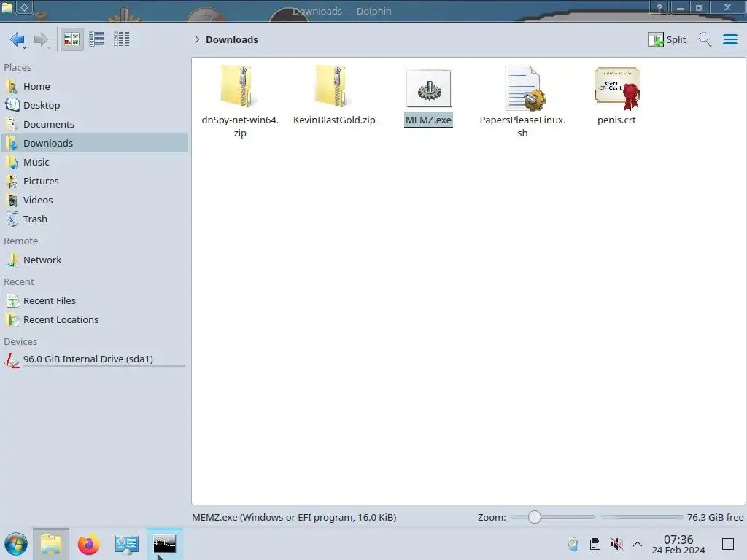Open the clipboard tray icon

595,544
